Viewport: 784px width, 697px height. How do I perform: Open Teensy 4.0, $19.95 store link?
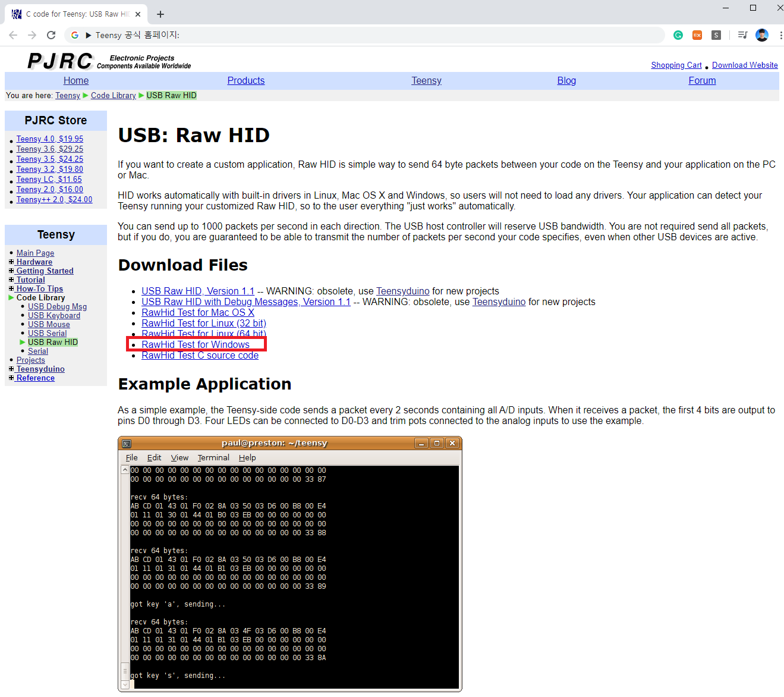50,139
